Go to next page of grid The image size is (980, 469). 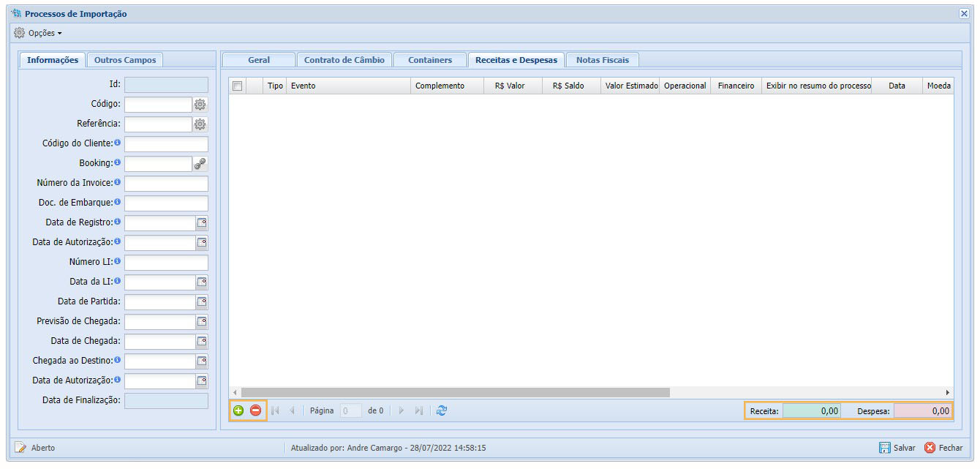pos(402,410)
